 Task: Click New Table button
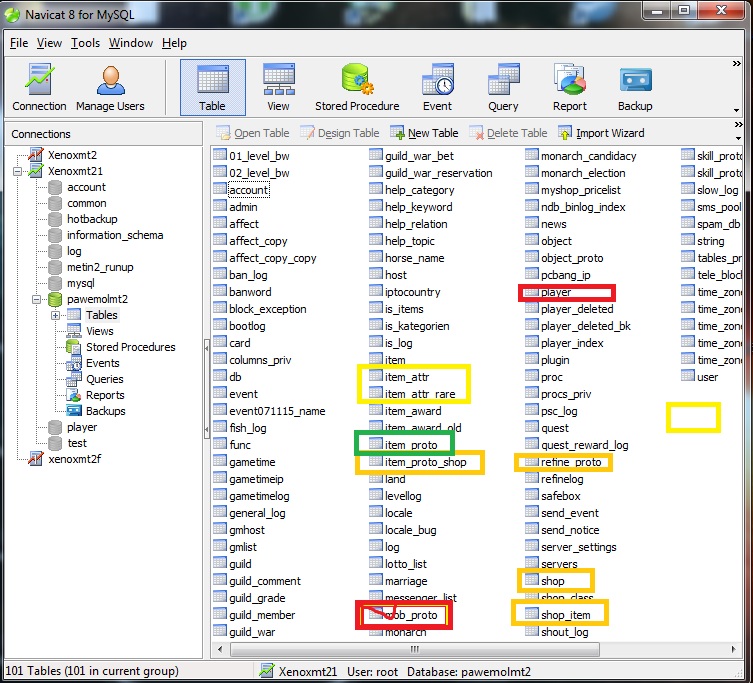click(x=424, y=133)
